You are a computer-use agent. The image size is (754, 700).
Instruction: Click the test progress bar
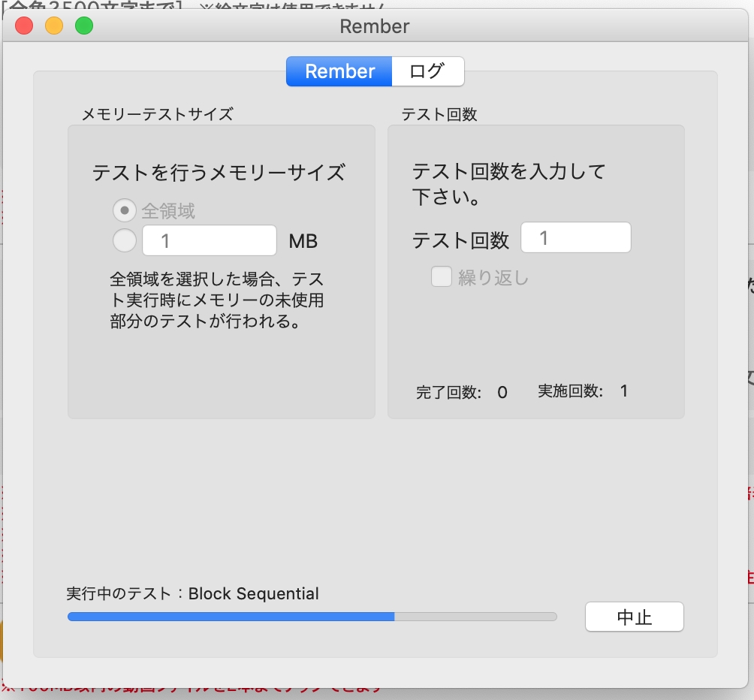(312, 617)
